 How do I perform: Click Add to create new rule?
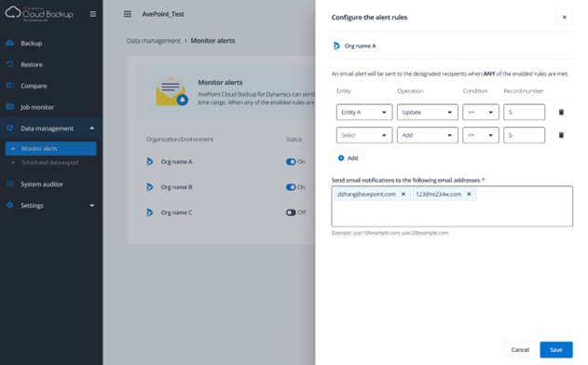(x=348, y=158)
